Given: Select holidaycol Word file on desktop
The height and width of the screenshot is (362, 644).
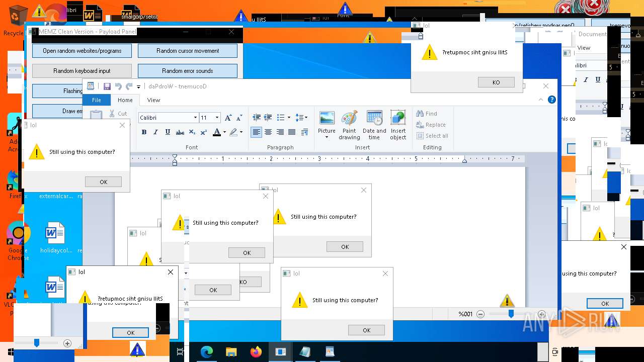Looking at the screenshot, I should (x=55, y=238).
